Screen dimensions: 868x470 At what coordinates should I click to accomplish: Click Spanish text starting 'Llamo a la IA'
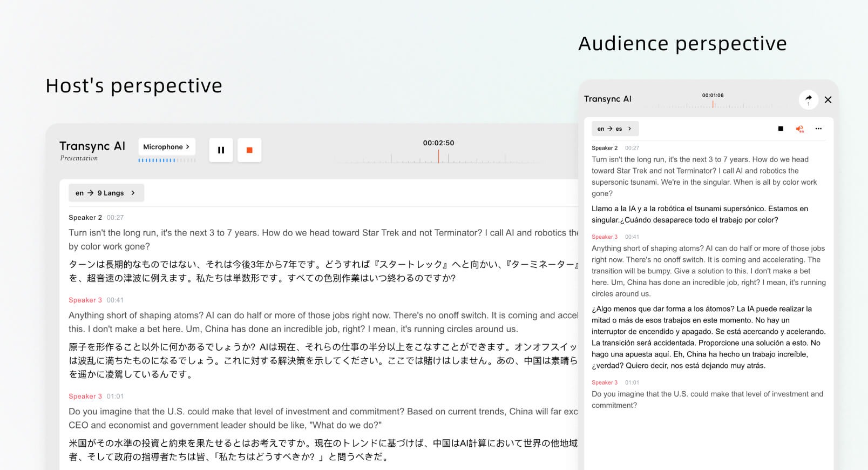tap(700, 214)
